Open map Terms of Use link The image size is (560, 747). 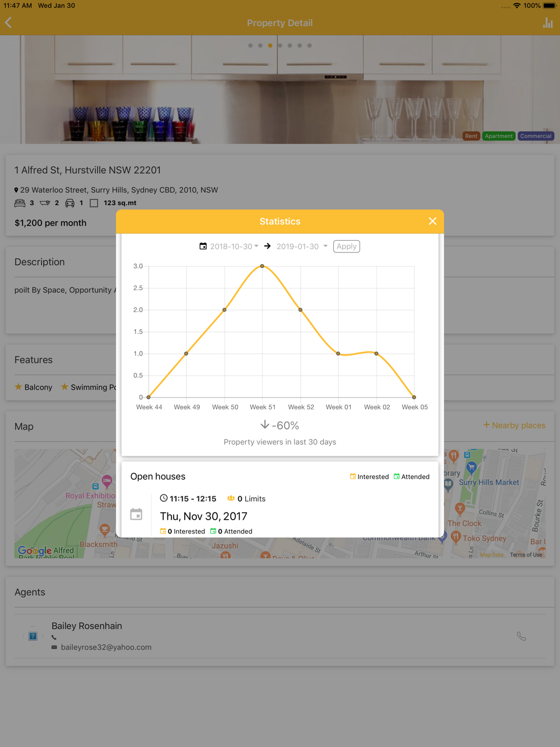tap(526, 554)
